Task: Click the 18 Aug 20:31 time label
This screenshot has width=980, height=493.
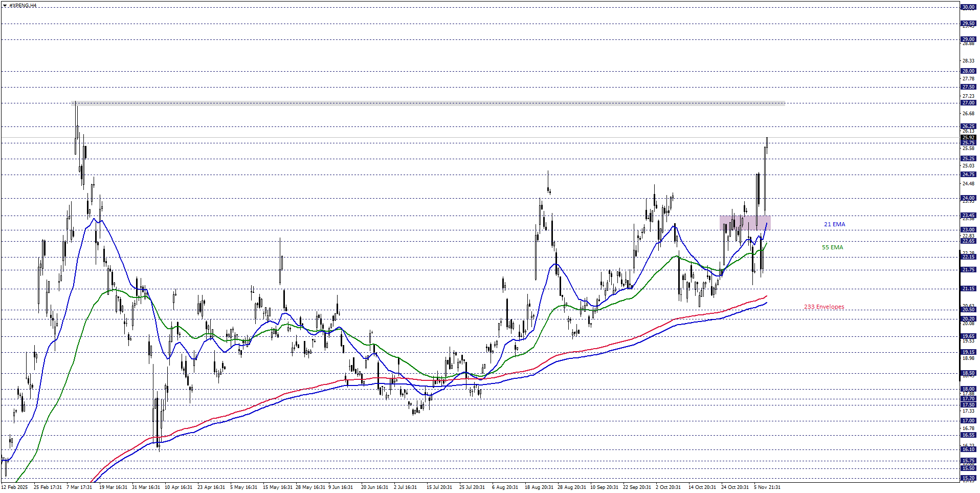Action: pyautogui.click(x=539, y=487)
